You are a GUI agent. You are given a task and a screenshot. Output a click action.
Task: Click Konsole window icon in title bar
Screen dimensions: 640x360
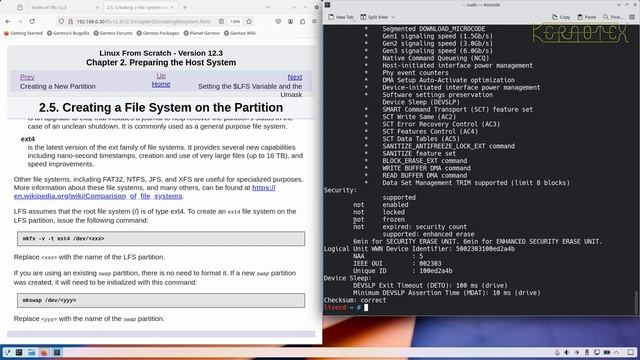coord(327,5)
